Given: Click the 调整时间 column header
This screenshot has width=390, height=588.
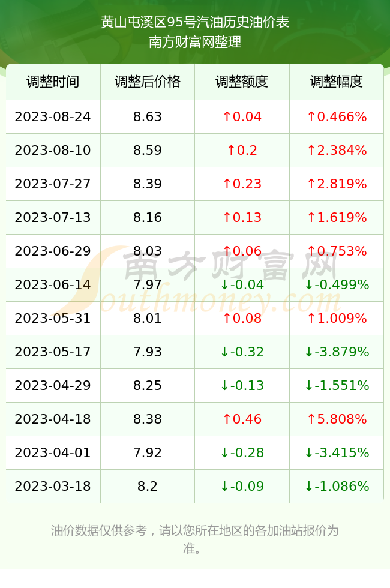Looking at the screenshot, I should (53, 82).
